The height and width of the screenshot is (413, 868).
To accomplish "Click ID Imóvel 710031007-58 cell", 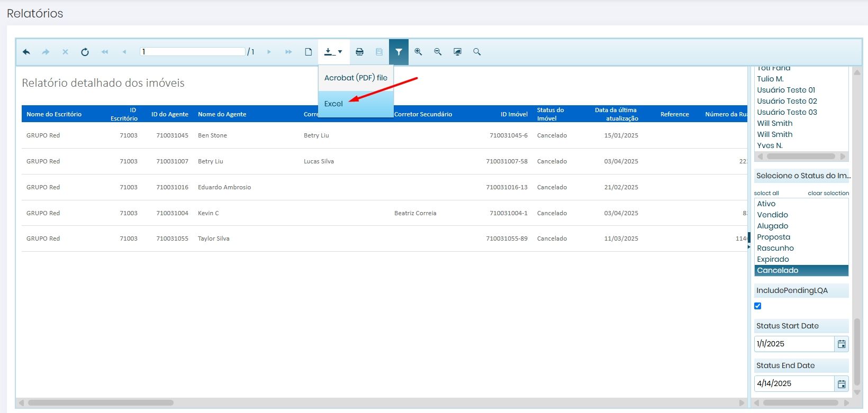I will pyautogui.click(x=507, y=161).
